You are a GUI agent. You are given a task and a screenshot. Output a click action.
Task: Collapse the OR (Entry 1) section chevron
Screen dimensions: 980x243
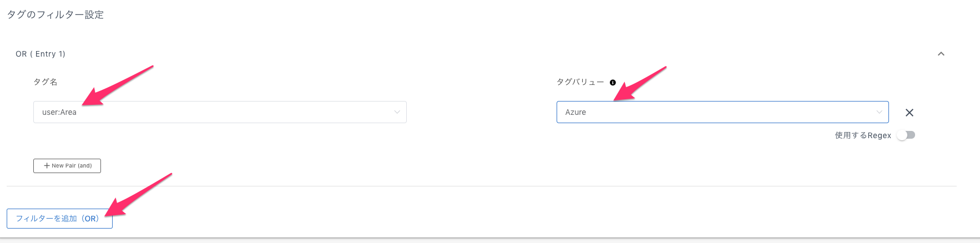click(x=941, y=54)
